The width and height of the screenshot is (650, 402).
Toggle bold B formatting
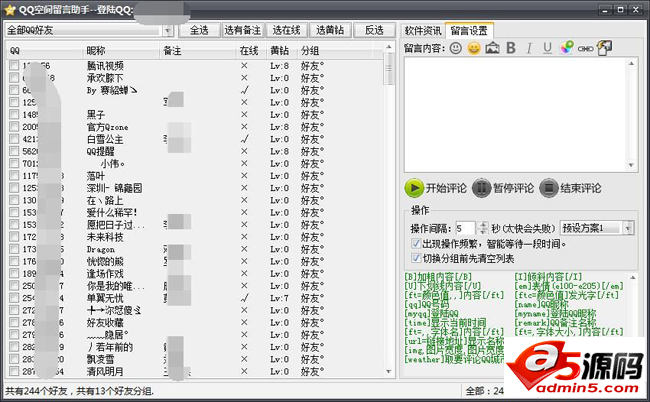point(511,48)
